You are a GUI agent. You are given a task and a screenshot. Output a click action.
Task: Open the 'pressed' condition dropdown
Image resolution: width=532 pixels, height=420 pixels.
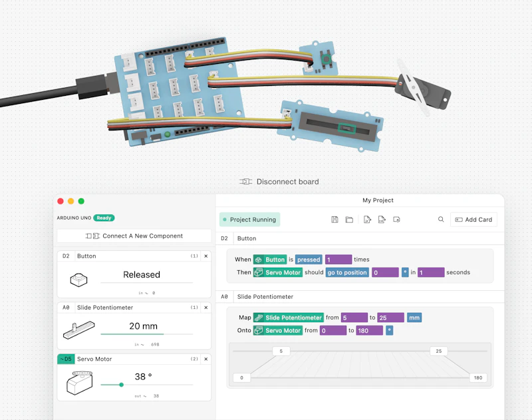click(309, 260)
